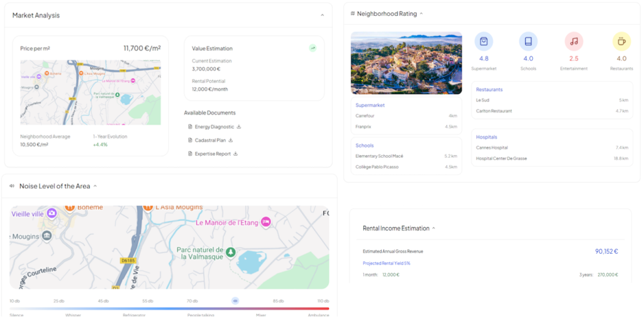Screen dimensions: 644x319
Task: Click the Energy Diagnostic document link
Action: coord(214,127)
